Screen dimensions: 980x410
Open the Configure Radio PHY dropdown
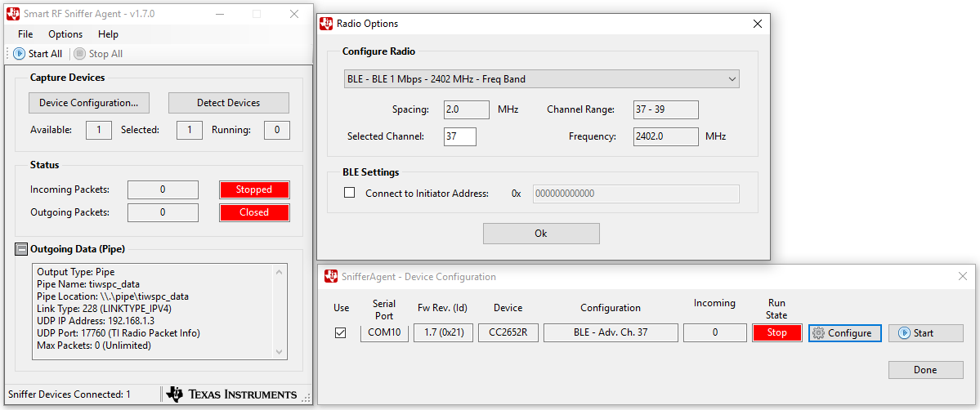point(541,79)
